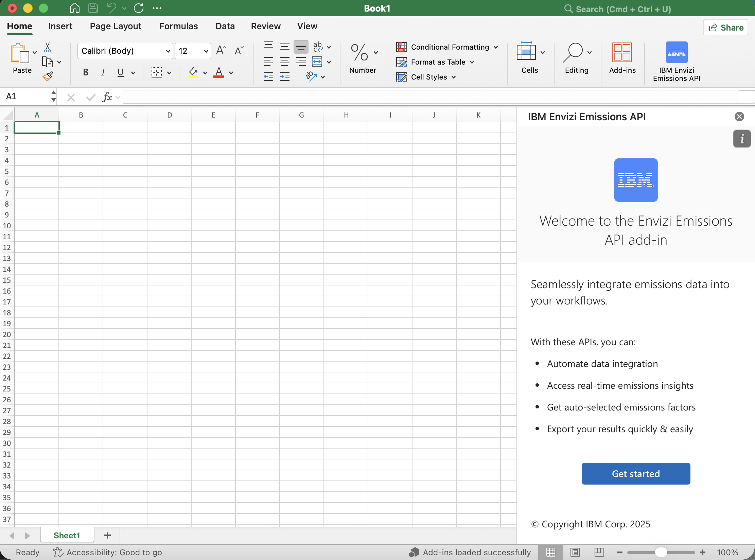Click the Merge cells icon

click(317, 62)
